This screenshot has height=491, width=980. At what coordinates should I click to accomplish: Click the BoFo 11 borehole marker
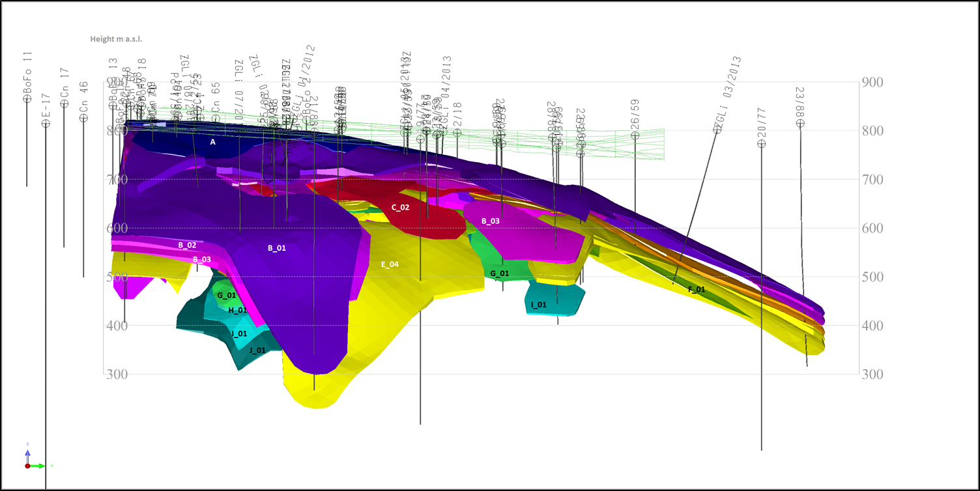[x=27, y=99]
